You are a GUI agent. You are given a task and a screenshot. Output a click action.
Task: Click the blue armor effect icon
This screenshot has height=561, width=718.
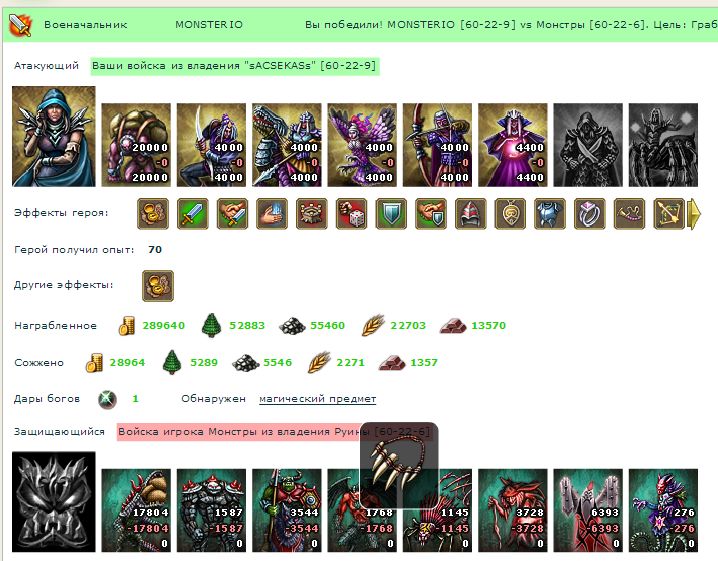[x=550, y=213]
